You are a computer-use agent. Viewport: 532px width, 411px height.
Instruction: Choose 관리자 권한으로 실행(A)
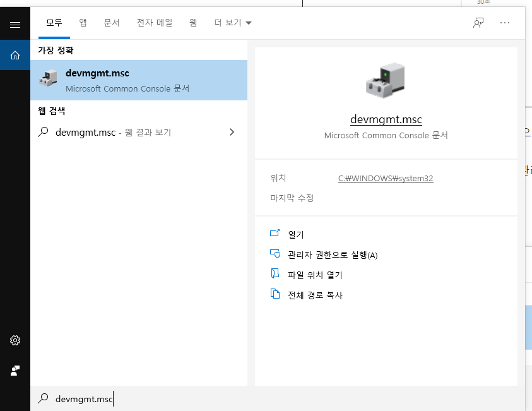coord(333,255)
